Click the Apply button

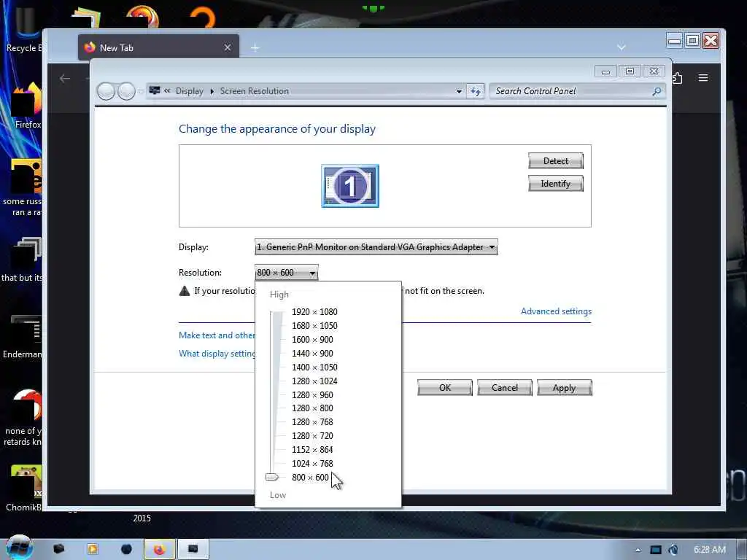tap(565, 388)
